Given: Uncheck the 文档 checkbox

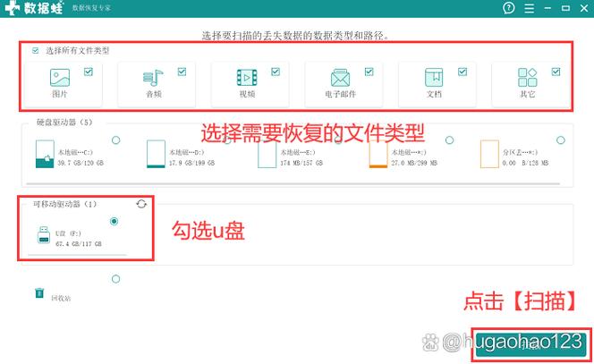Looking at the screenshot, I should [x=462, y=72].
